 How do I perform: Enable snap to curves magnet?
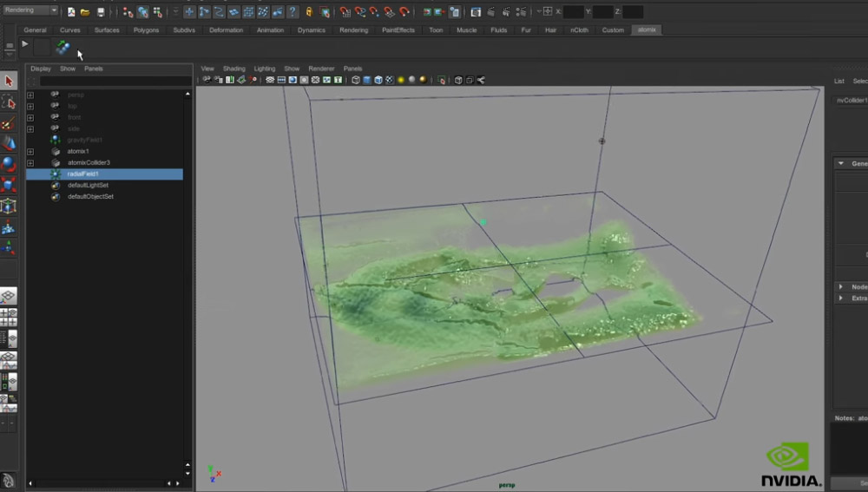click(360, 11)
